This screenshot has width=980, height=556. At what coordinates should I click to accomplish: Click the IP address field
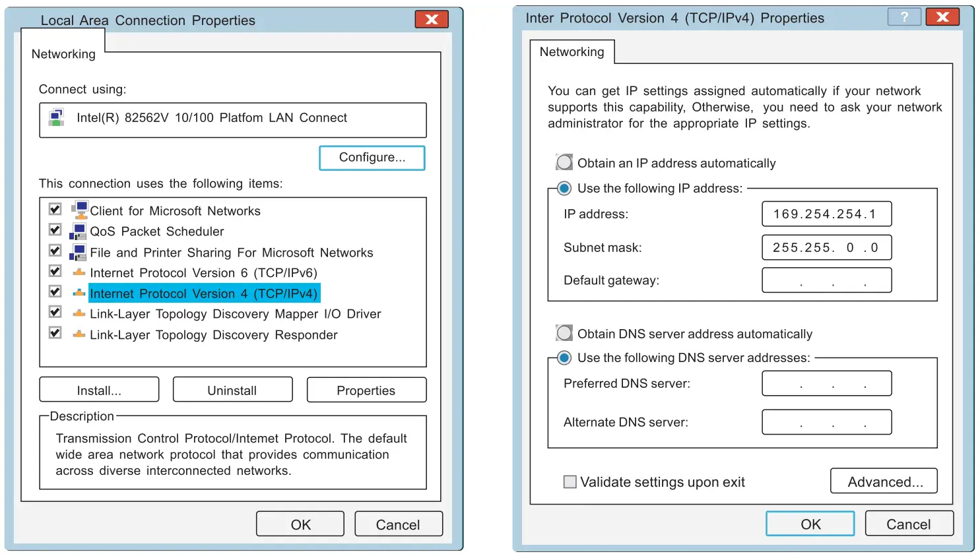pos(827,214)
